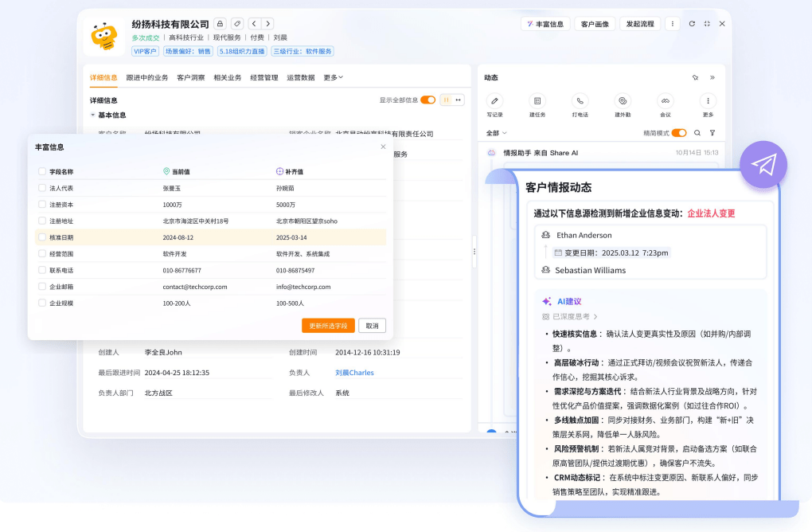Click the lock icon beside company name
Image resolution: width=812 pixels, height=532 pixels.
pyautogui.click(x=221, y=24)
